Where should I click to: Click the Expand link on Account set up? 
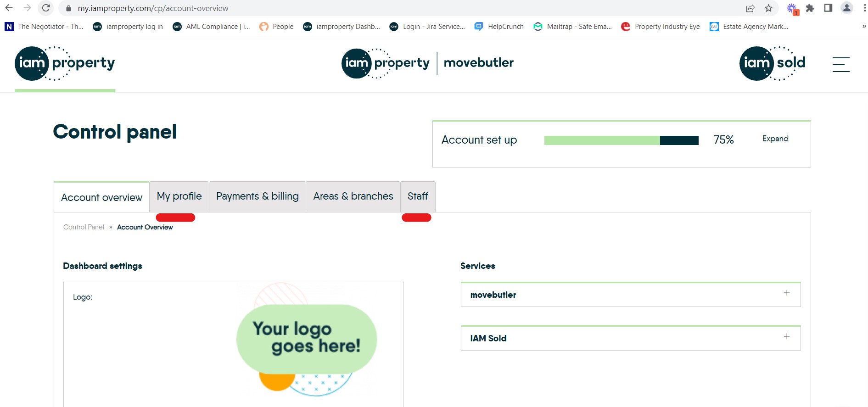coord(775,139)
